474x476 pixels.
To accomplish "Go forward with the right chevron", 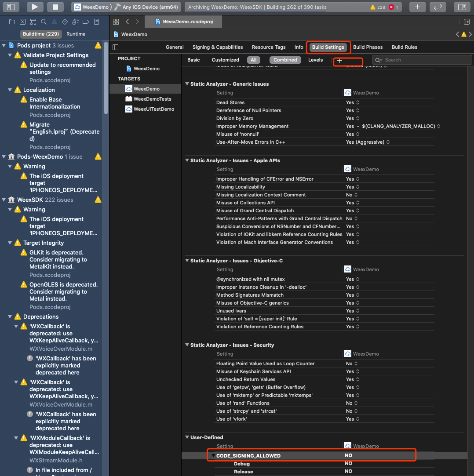I will click(137, 22).
